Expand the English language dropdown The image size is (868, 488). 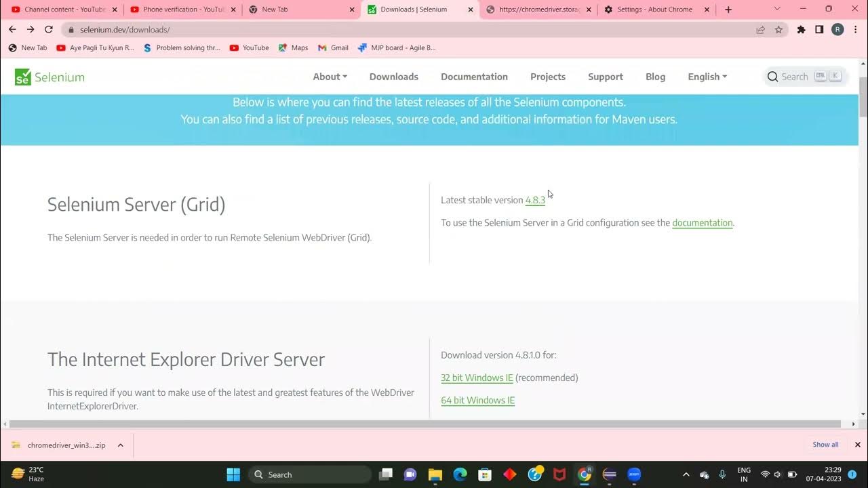pyautogui.click(x=707, y=77)
